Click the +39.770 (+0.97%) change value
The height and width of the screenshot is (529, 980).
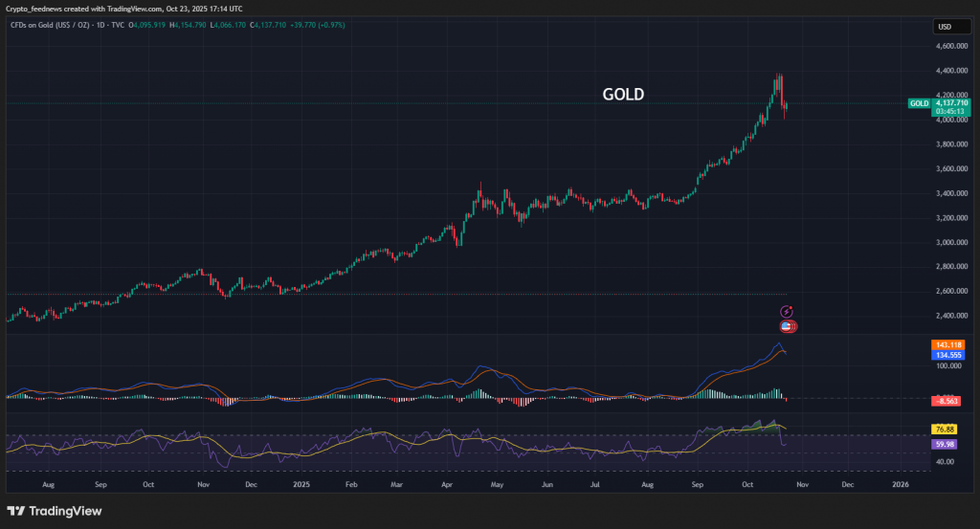click(318, 25)
